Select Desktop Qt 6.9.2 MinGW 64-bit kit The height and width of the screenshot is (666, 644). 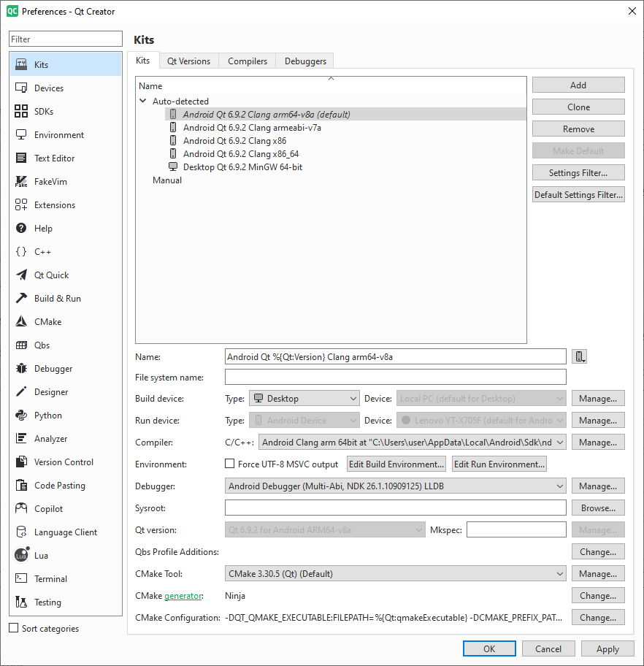pyautogui.click(x=242, y=167)
